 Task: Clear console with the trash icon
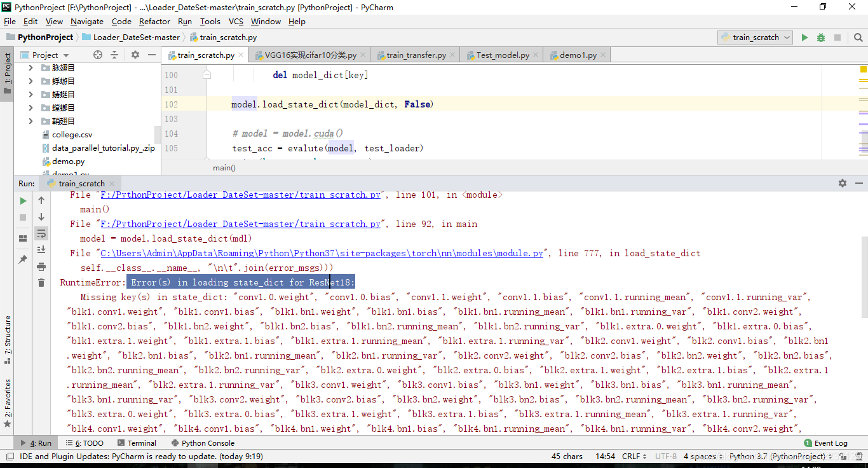(x=41, y=283)
